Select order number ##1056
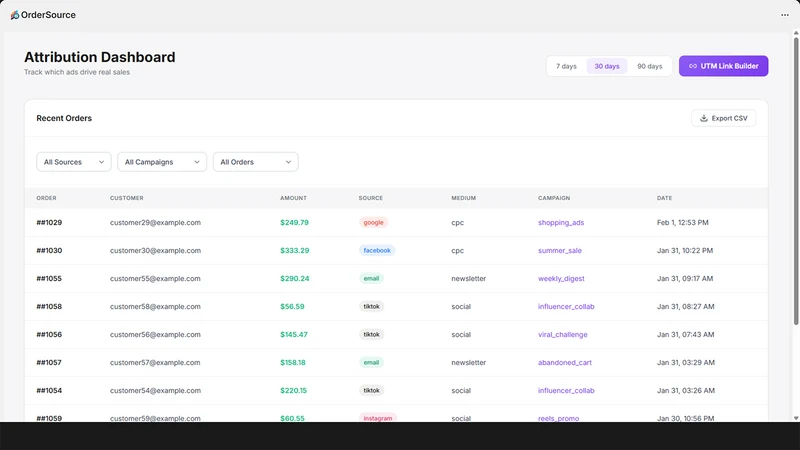Image resolution: width=800 pixels, height=450 pixels. 49,335
